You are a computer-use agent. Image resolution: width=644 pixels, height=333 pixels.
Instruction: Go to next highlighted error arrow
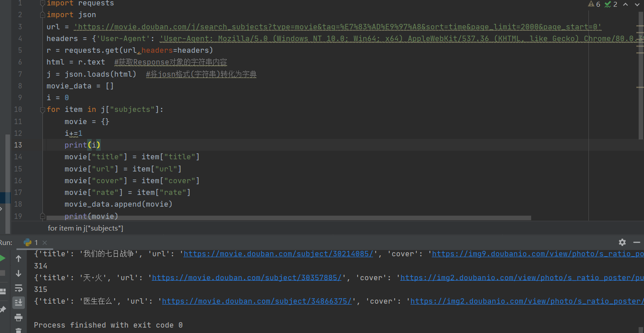click(638, 4)
